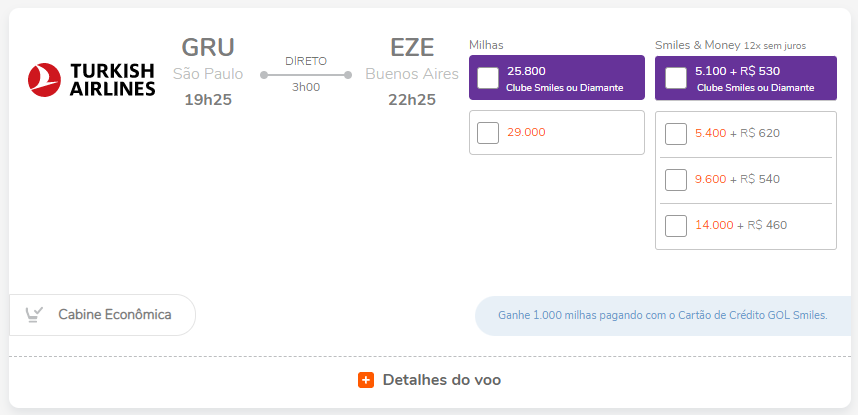Check the 5.100 + R$ 530 option

pyautogui.click(x=676, y=78)
